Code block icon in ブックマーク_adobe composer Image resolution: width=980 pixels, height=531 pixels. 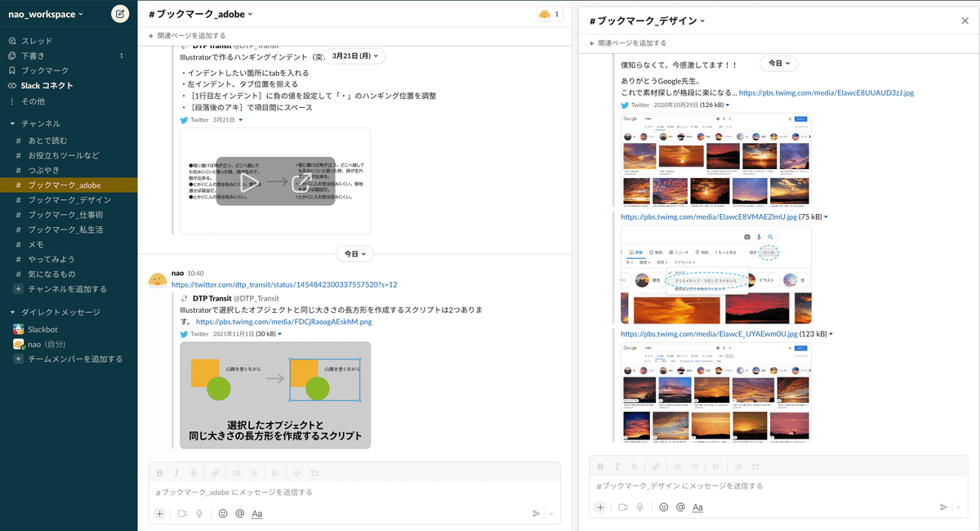point(314,473)
